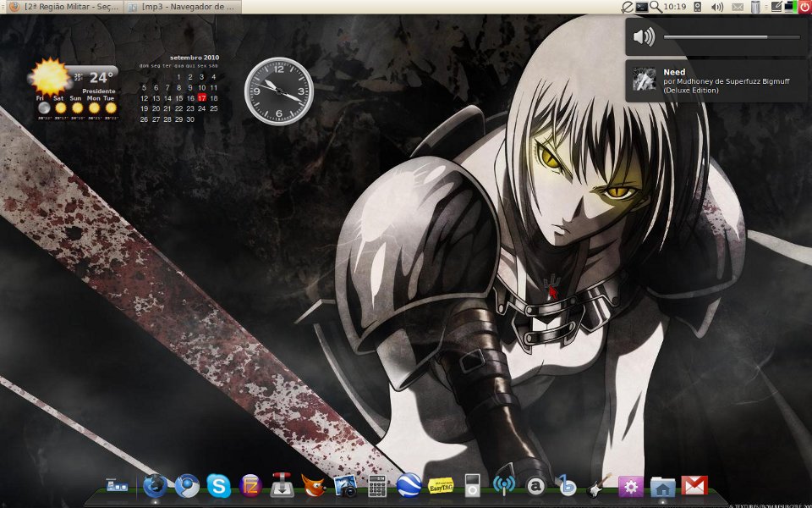The image size is (812, 508).
Task: Open Google Earth from the dock
Action: pos(409,486)
